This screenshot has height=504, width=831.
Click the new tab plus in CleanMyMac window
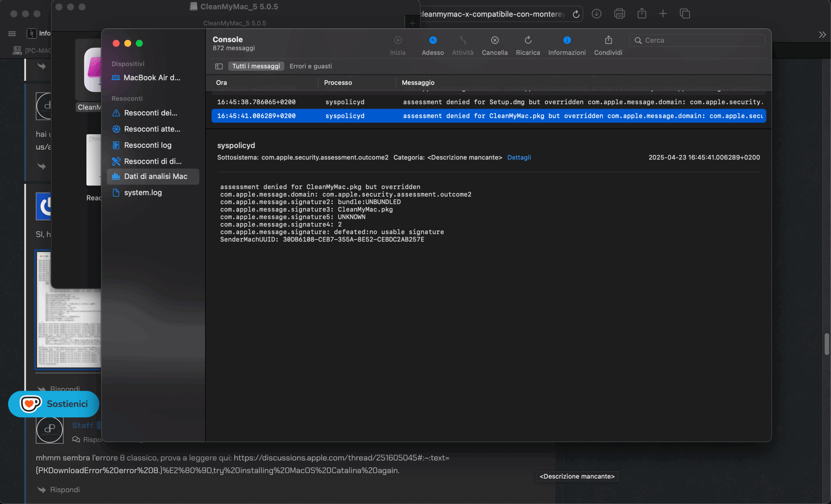[x=412, y=23]
